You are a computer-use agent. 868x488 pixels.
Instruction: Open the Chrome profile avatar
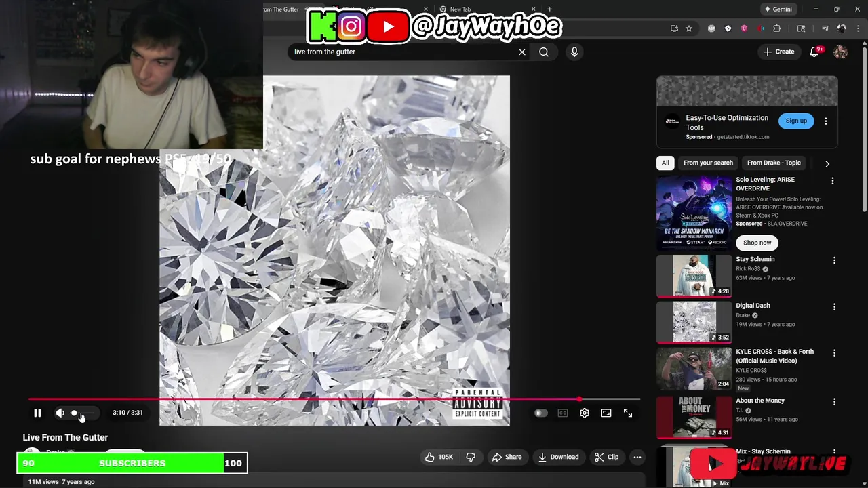click(x=842, y=28)
